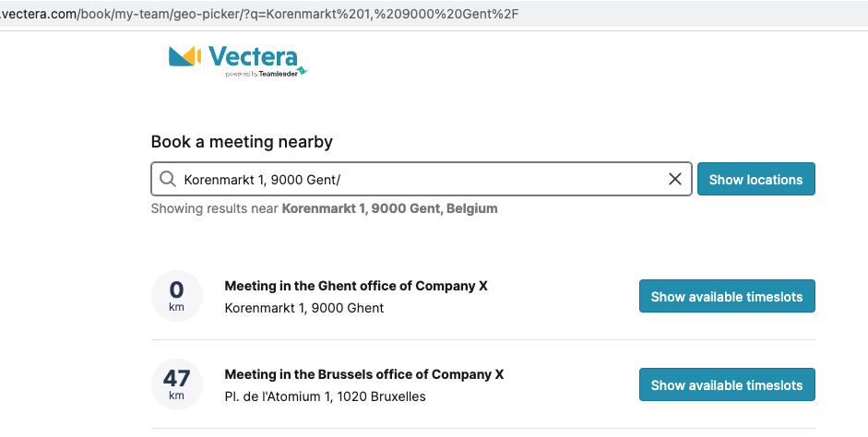Click the 'powered by Teamleader' text
The height and width of the screenshot is (437, 868).
click(261, 74)
